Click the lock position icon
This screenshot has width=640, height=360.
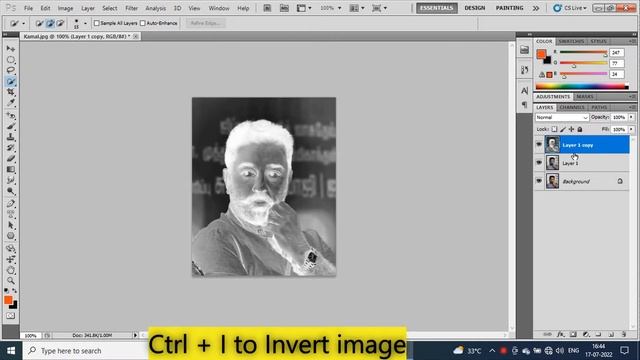[x=571, y=129]
